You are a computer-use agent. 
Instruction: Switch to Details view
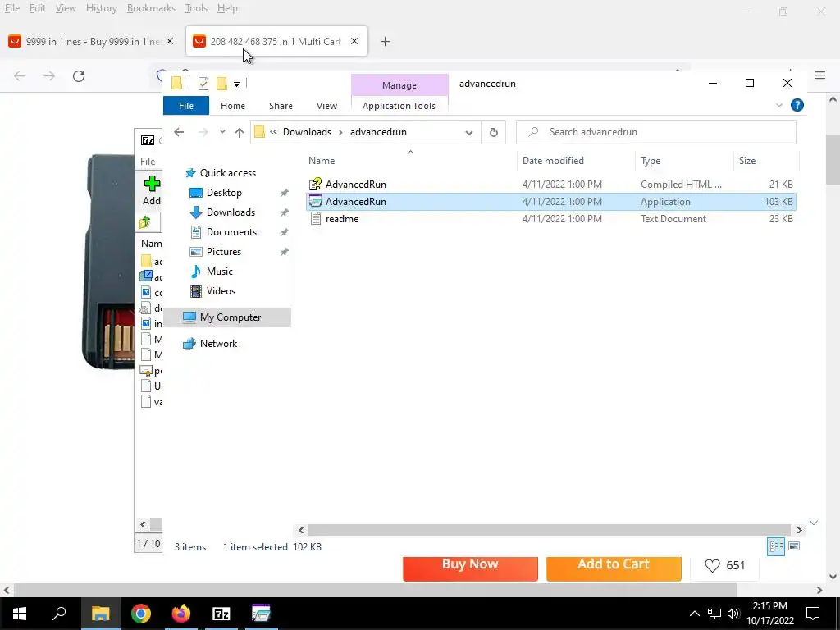coord(776,546)
